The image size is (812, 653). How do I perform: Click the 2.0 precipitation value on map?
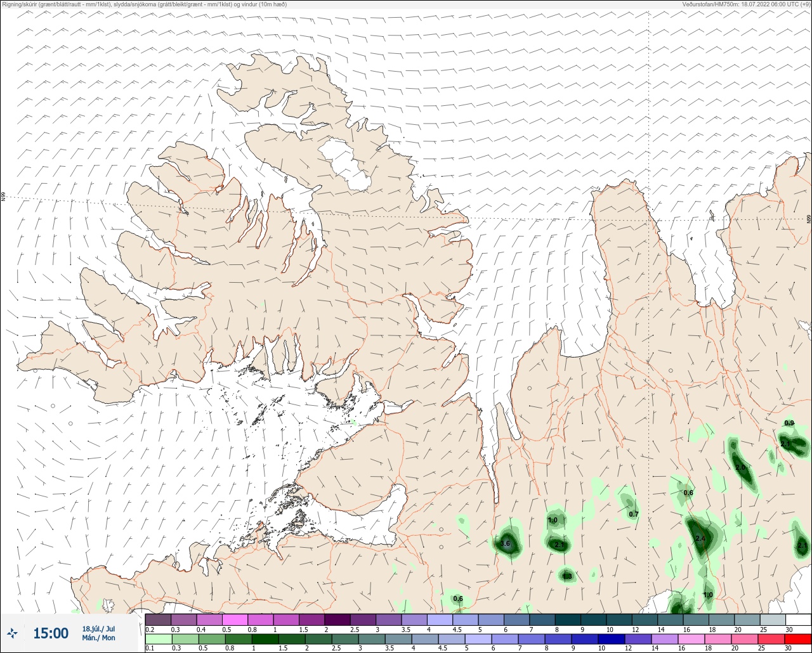(x=740, y=467)
